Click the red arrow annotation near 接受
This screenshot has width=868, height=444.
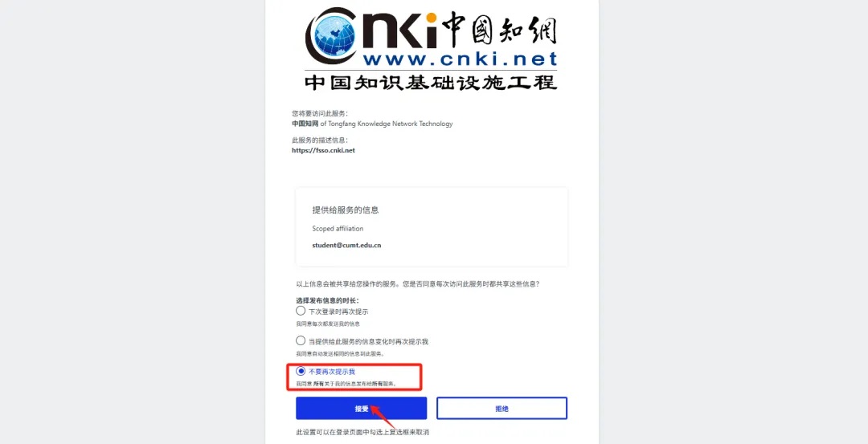[x=382, y=417]
